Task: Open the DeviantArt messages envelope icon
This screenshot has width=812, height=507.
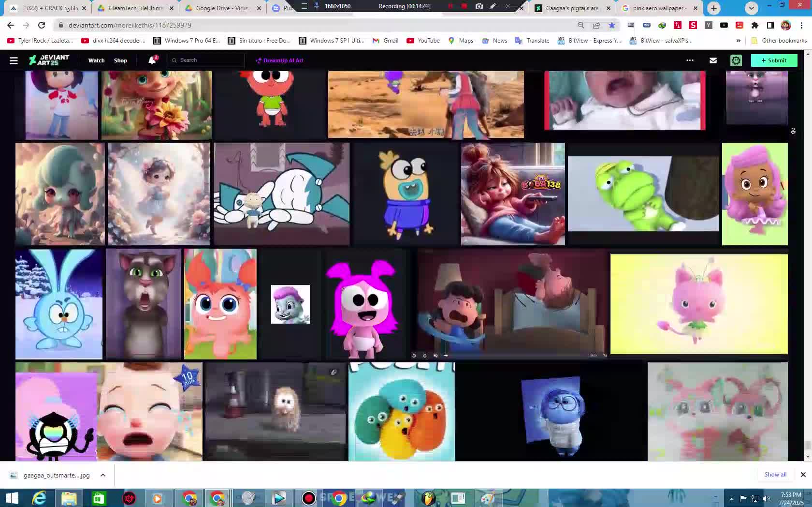Action: point(713,60)
